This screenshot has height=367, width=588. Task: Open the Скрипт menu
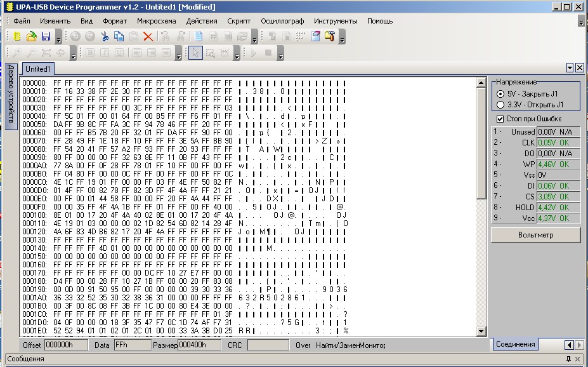[x=239, y=21]
